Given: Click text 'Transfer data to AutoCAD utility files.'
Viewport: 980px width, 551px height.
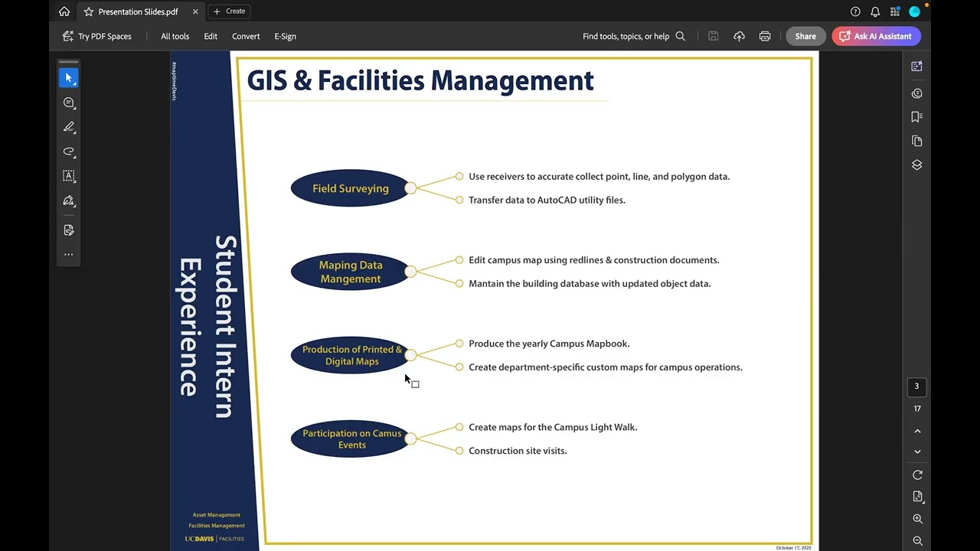Looking at the screenshot, I should click(x=547, y=200).
